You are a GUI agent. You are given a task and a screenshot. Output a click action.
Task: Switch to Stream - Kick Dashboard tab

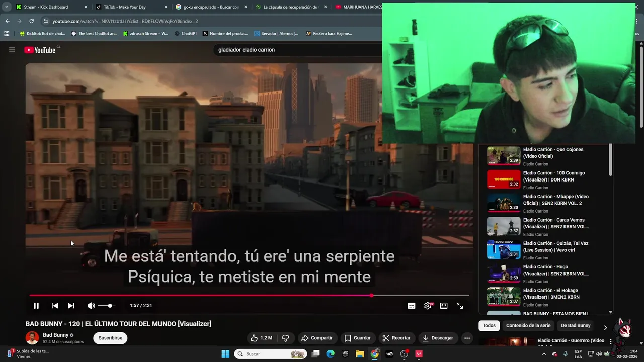tap(50, 7)
